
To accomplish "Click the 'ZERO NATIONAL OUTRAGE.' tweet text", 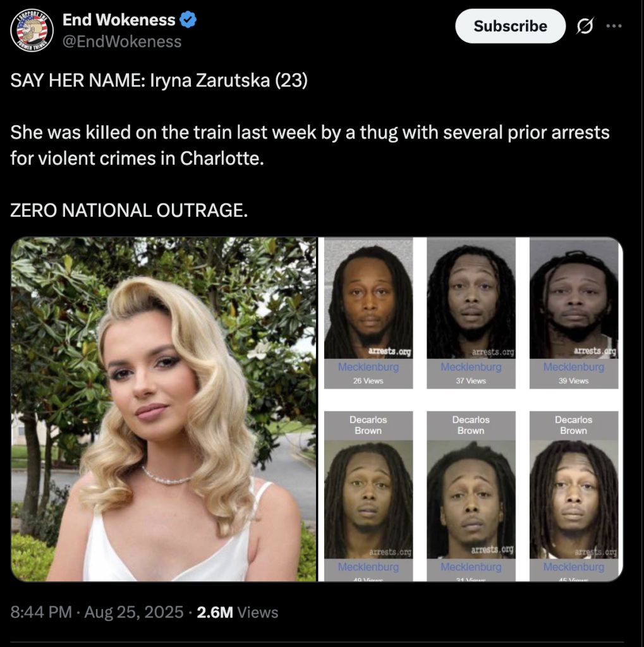I will pyautogui.click(x=129, y=210).
